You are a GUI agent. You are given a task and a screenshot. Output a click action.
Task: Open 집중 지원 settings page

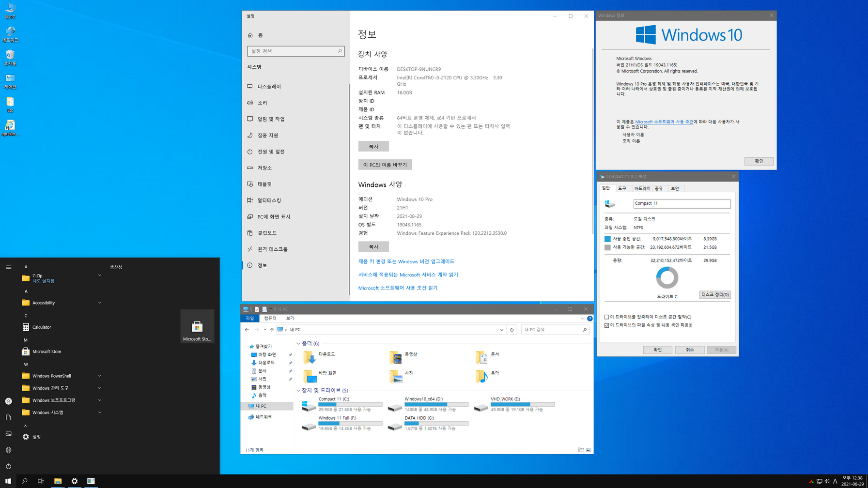pos(295,136)
